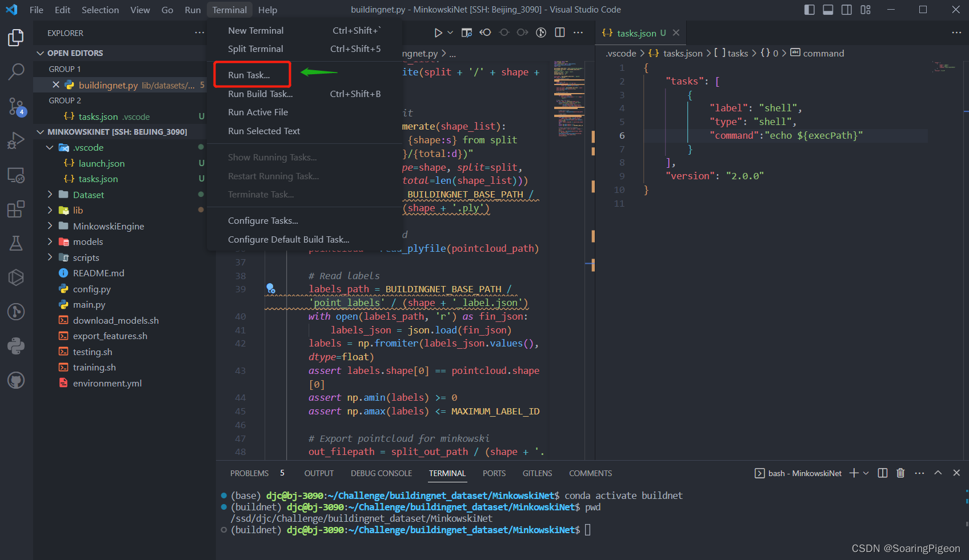
Task: Expand the MinkowskiEngine folder
Action: (x=50, y=226)
